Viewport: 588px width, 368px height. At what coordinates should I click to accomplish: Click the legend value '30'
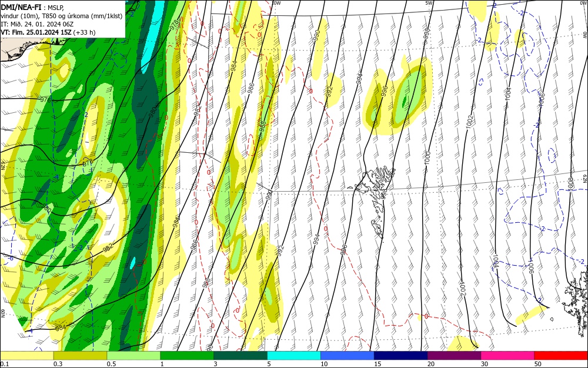coord(485,364)
